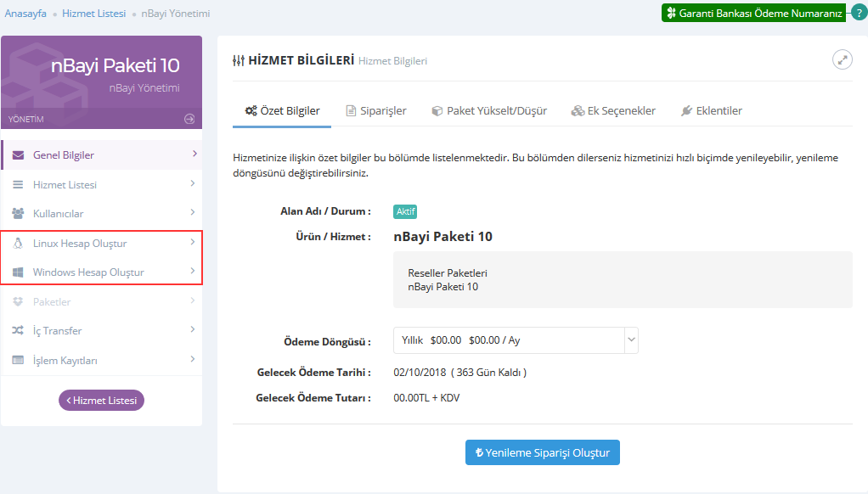
Task: Click the shuffle icon for İç Transfer
Action: point(18,331)
